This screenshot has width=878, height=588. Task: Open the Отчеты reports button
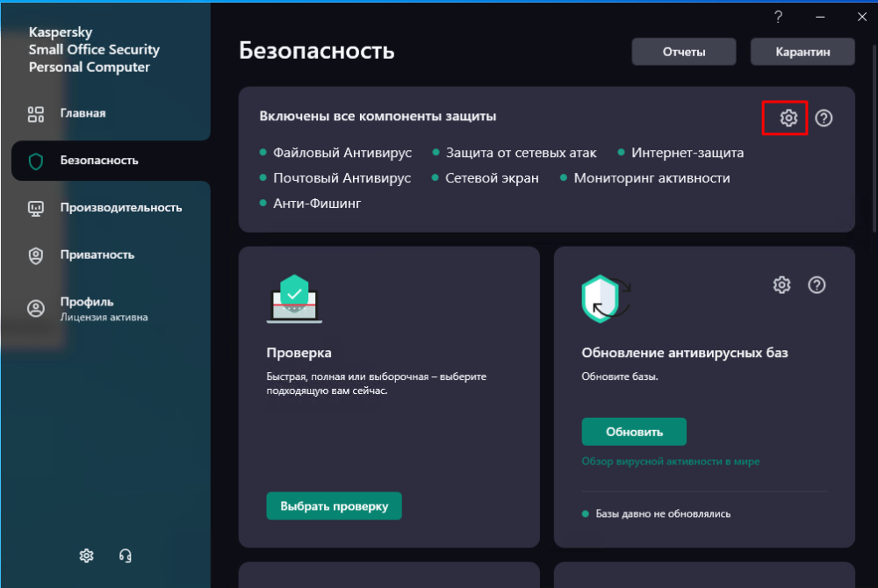684,52
